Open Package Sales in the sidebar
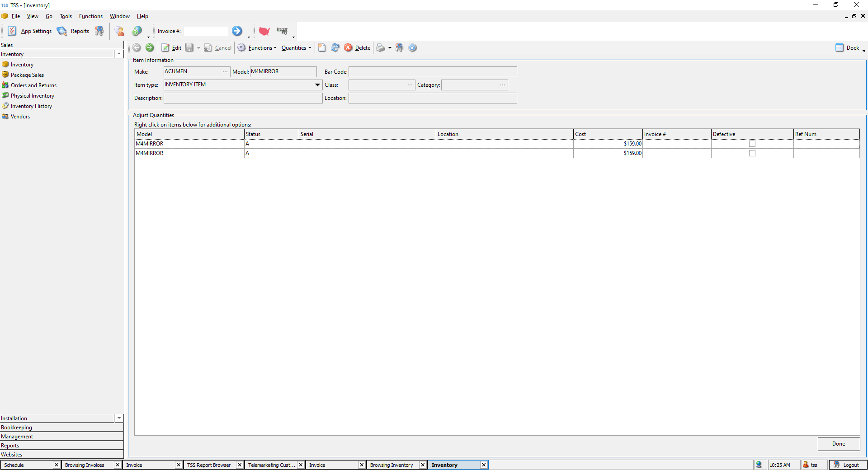868x470 pixels. coord(23,75)
